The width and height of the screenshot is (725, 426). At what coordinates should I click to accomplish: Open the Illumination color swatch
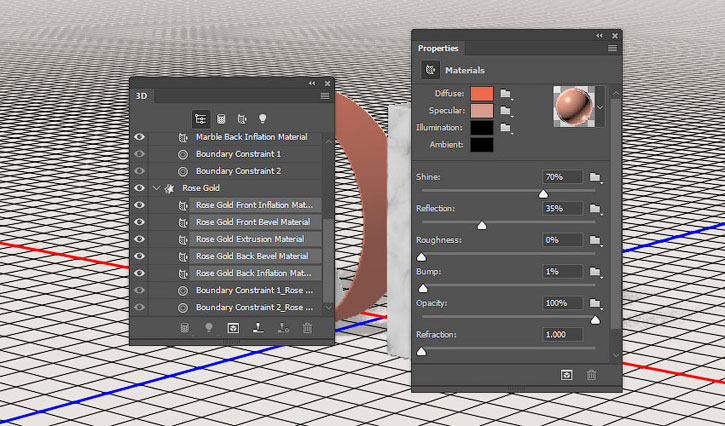pyautogui.click(x=482, y=128)
